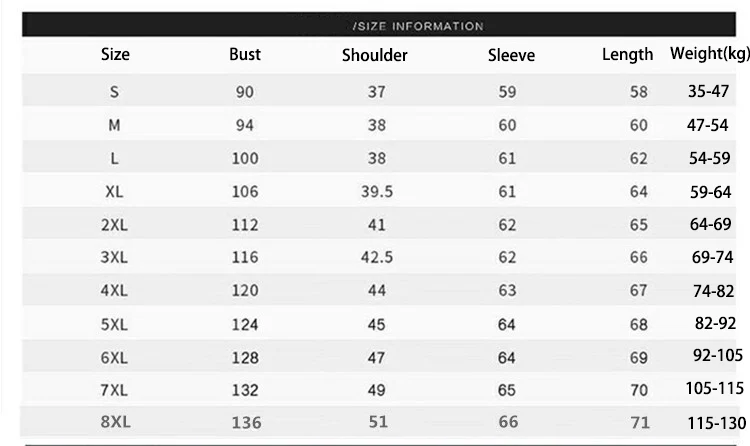Select the S size row label
The height and width of the screenshot is (446, 750).
click(x=114, y=92)
